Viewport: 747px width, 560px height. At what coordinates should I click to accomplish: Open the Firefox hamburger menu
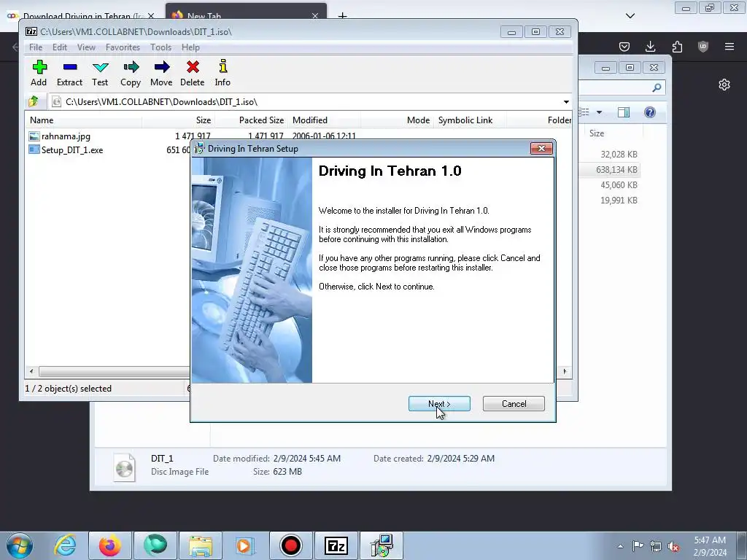coord(729,47)
